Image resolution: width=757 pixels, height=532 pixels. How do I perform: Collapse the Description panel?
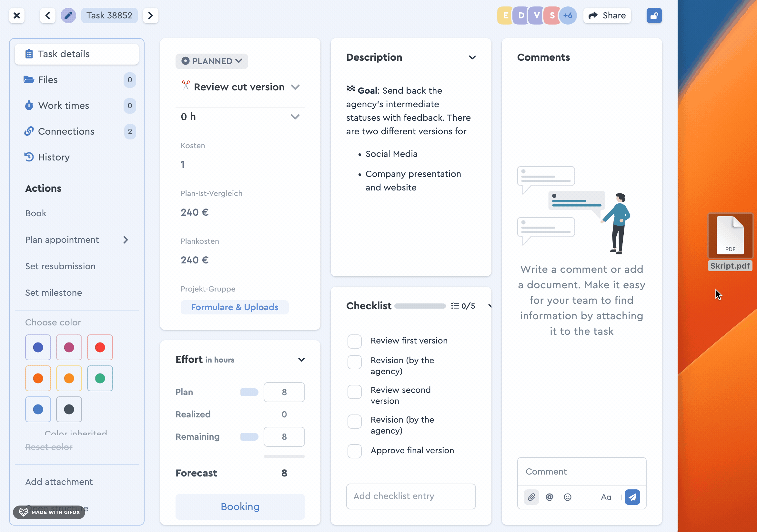pyautogui.click(x=472, y=57)
